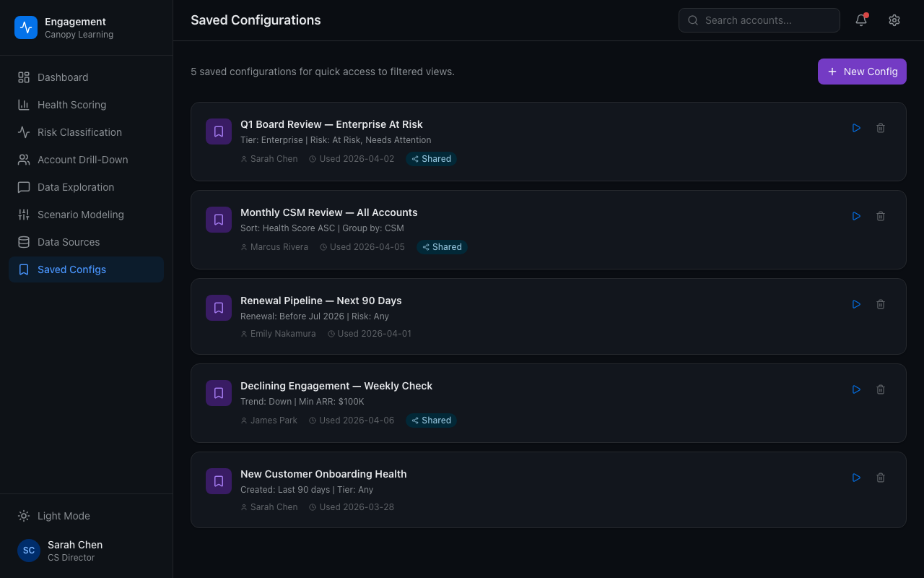This screenshot has width=924, height=578.
Task: Open Risk Classification via its waveform icon
Action: pos(23,132)
